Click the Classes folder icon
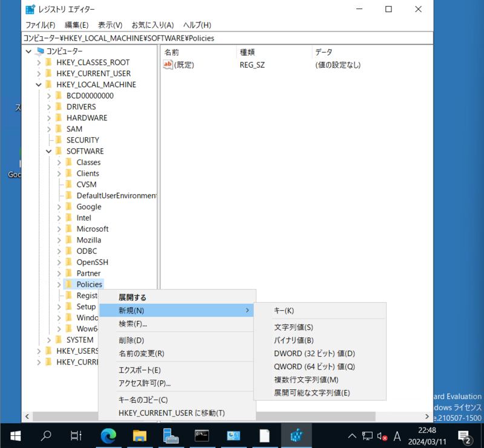484x448 pixels. (69, 162)
